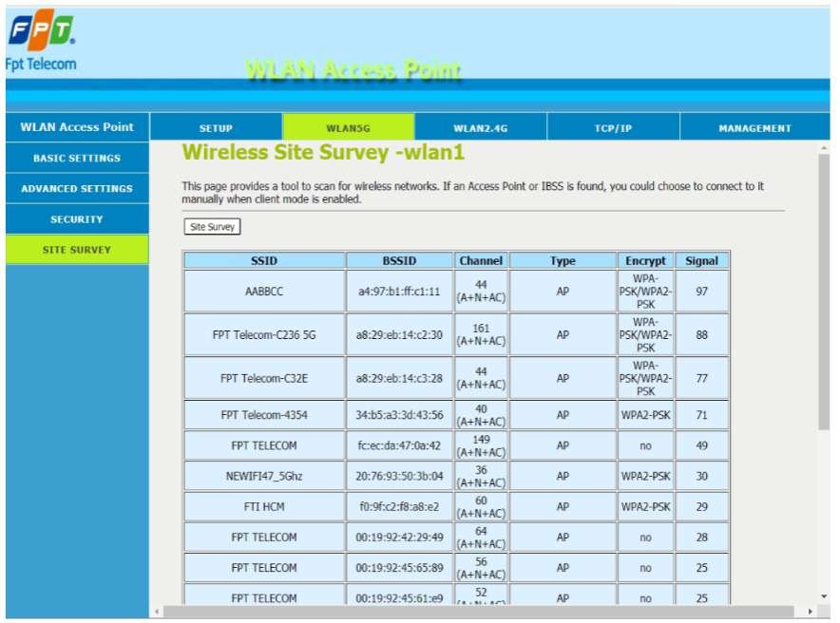Select the FPT Telecom-C236 5G SSID
Image resolution: width=840 pixels, height=623 pixels.
(x=264, y=334)
